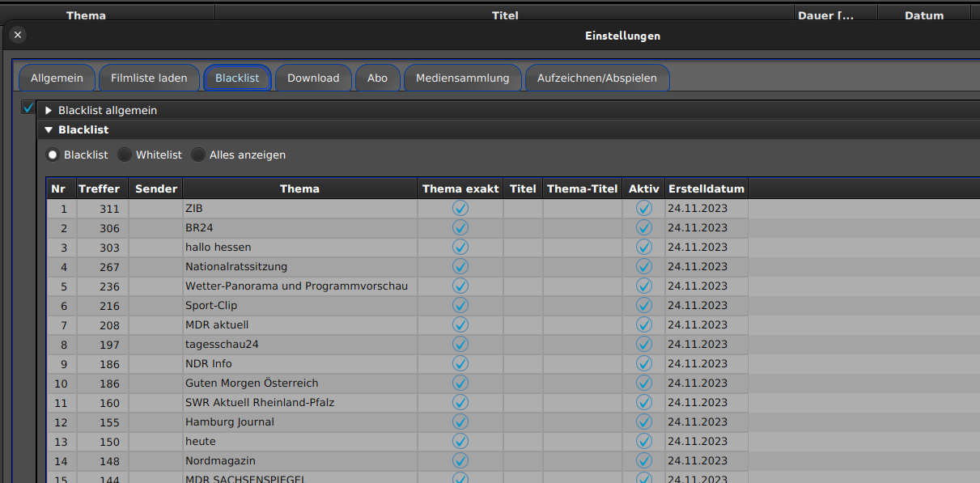Open the Mediensammlung tab

click(462, 78)
